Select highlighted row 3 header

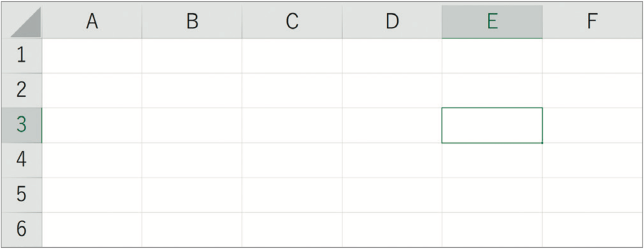[21, 125]
